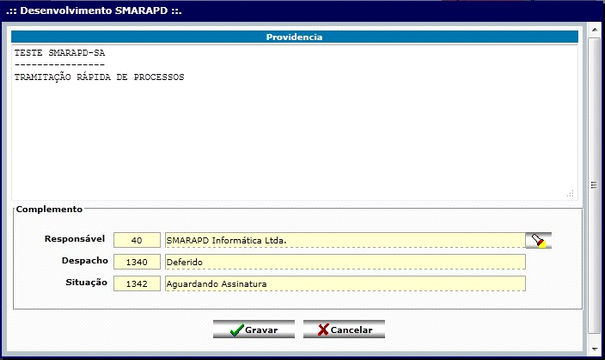Click the Cancelar button
The width and height of the screenshot is (605, 360).
tap(344, 330)
